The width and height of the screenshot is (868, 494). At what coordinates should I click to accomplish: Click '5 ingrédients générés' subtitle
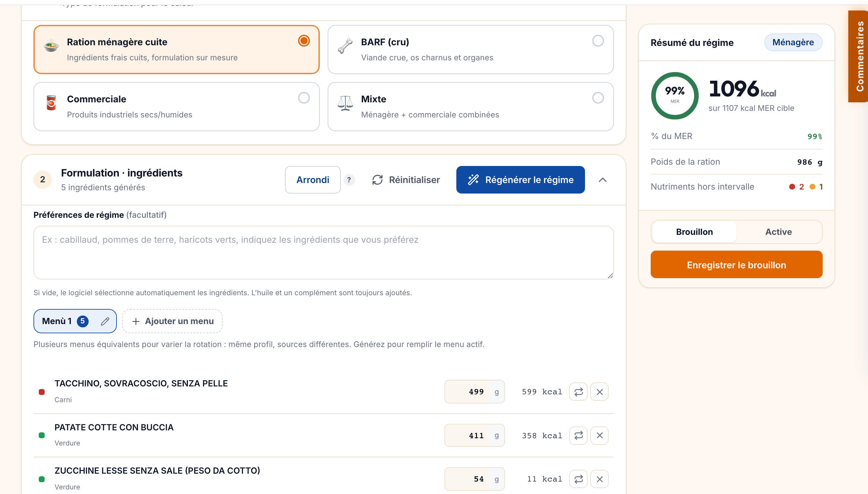[x=103, y=187]
